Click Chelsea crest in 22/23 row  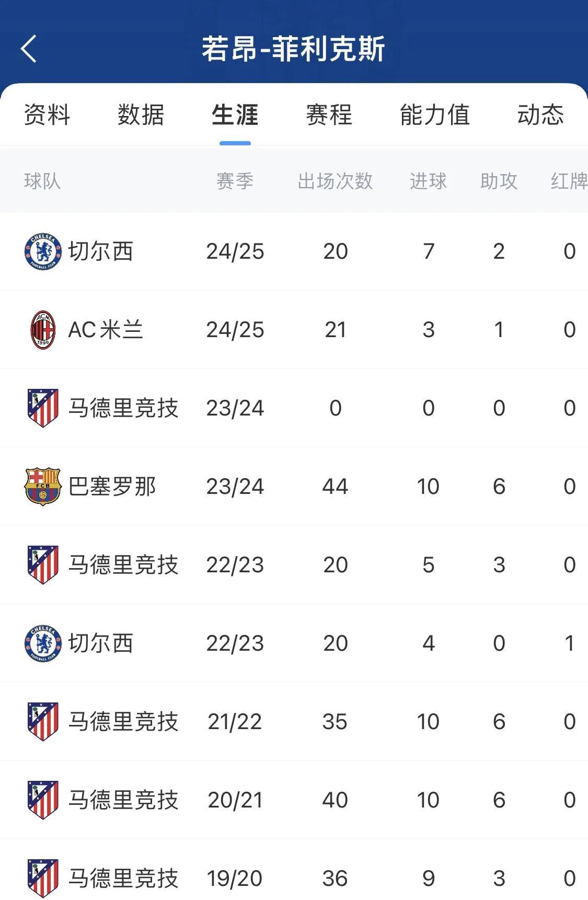[x=43, y=643]
